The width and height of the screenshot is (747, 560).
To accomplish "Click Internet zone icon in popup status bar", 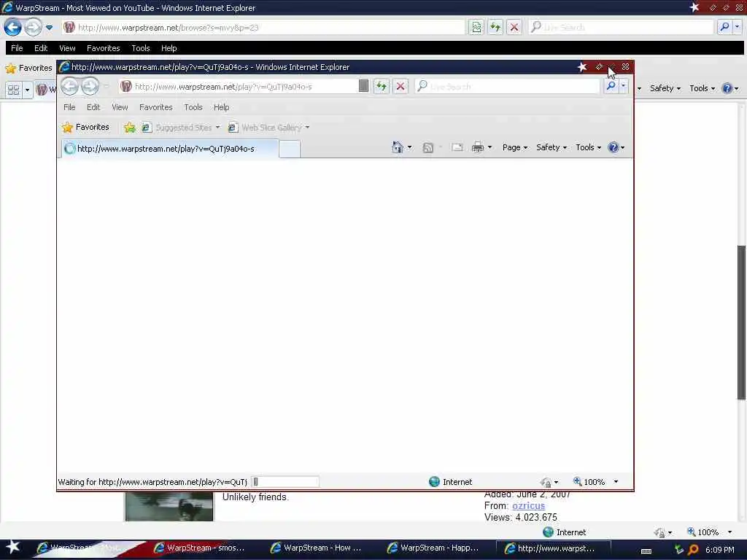I will pos(435,482).
